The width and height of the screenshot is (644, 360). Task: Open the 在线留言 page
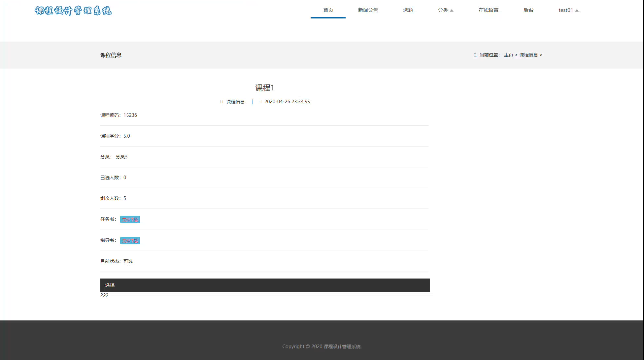point(488,10)
